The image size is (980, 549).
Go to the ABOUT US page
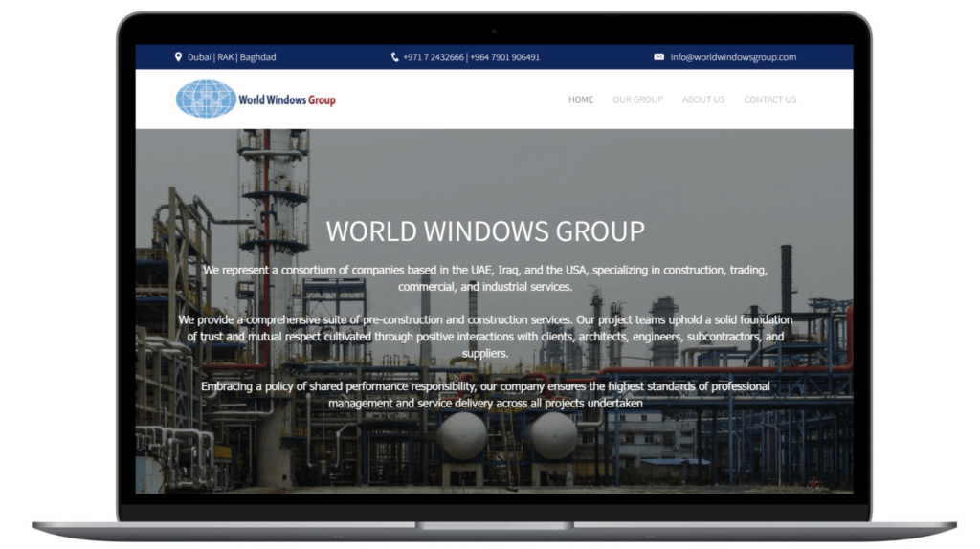click(703, 99)
